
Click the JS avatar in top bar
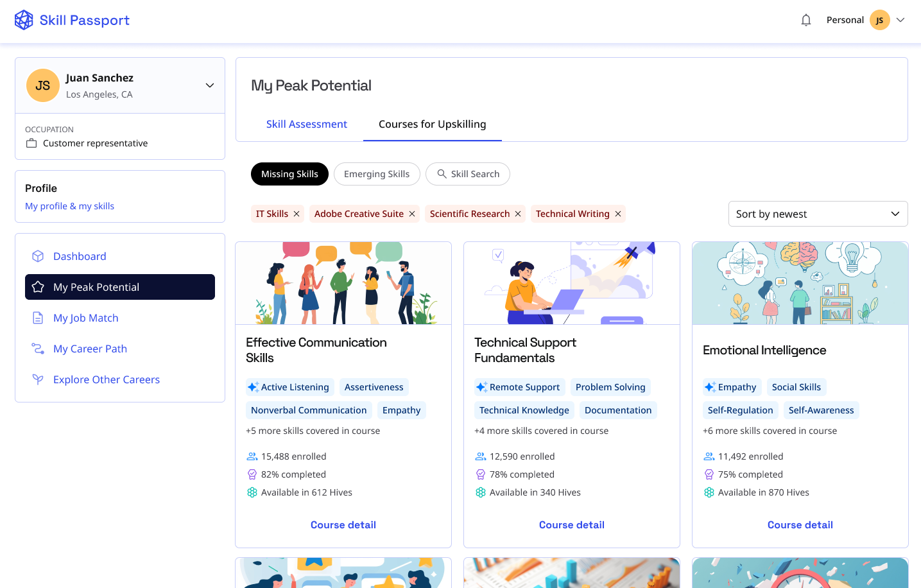pyautogui.click(x=879, y=20)
